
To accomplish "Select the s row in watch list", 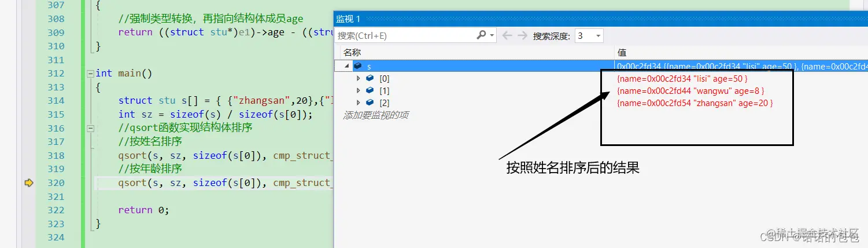I will tap(601, 66).
